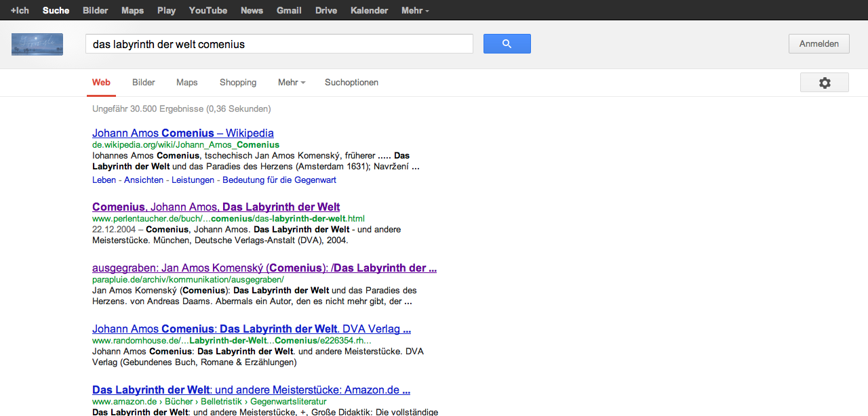
Task: Select the Maps search tab
Action: coord(187,83)
